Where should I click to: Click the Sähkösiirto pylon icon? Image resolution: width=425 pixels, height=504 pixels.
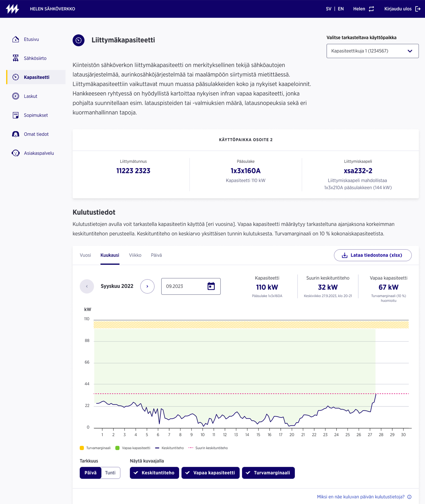[x=16, y=58]
